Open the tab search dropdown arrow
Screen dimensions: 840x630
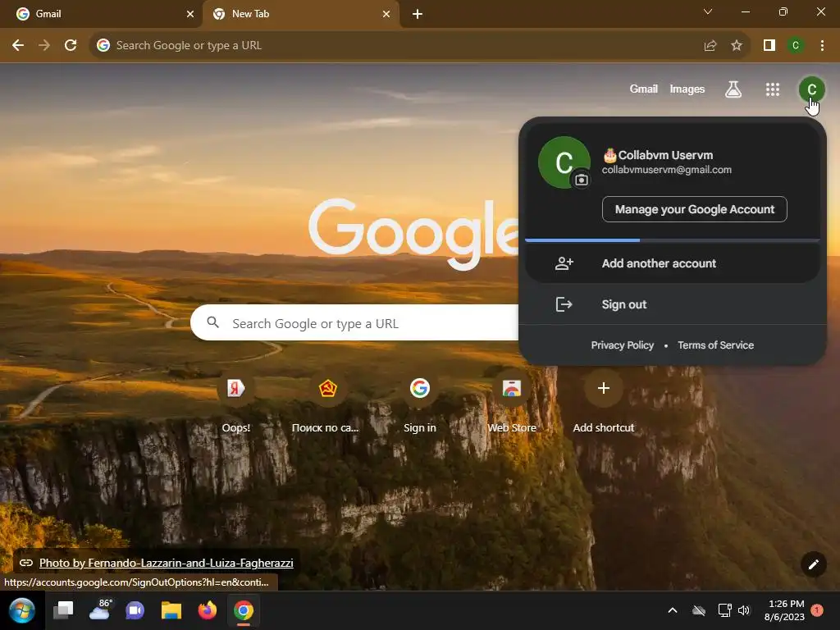tap(708, 11)
